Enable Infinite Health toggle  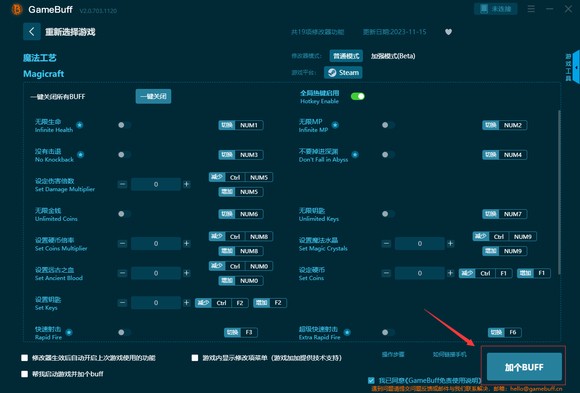pyautogui.click(x=124, y=125)
